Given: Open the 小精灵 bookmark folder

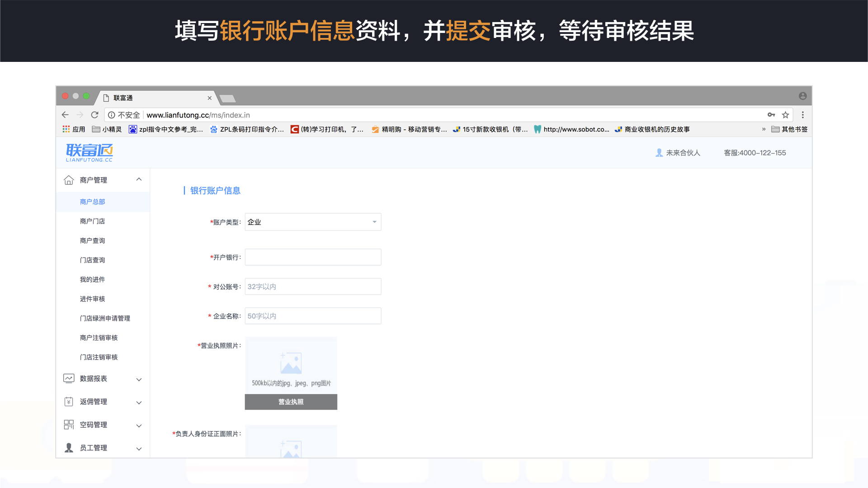Looking at the screenshot, I should (x=107, y=129).
